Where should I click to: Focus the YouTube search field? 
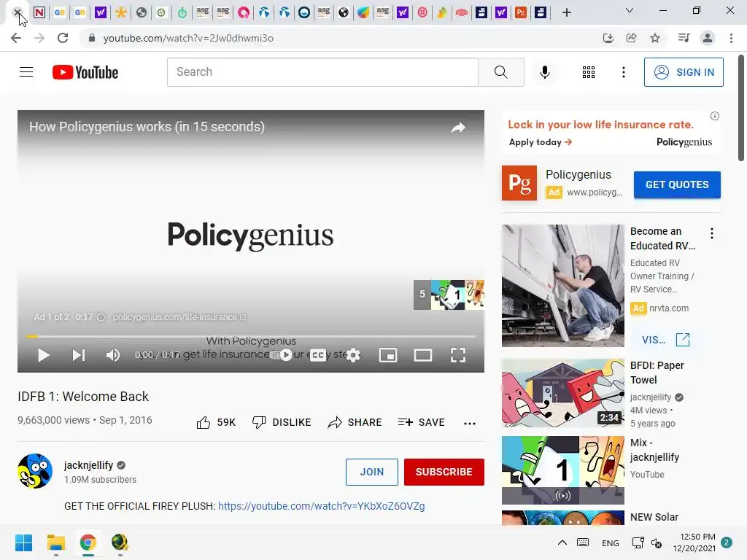tap(322, 72)
